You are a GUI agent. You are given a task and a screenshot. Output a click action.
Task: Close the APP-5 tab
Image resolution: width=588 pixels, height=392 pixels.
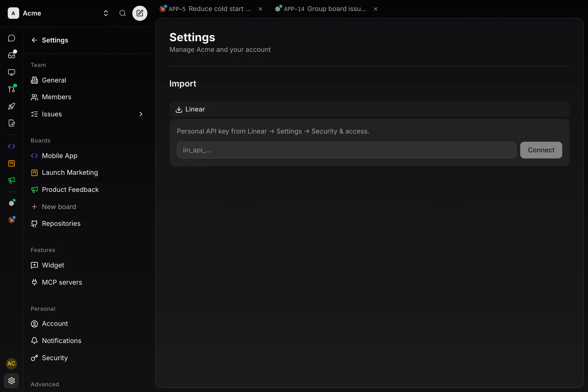[260, 9]
